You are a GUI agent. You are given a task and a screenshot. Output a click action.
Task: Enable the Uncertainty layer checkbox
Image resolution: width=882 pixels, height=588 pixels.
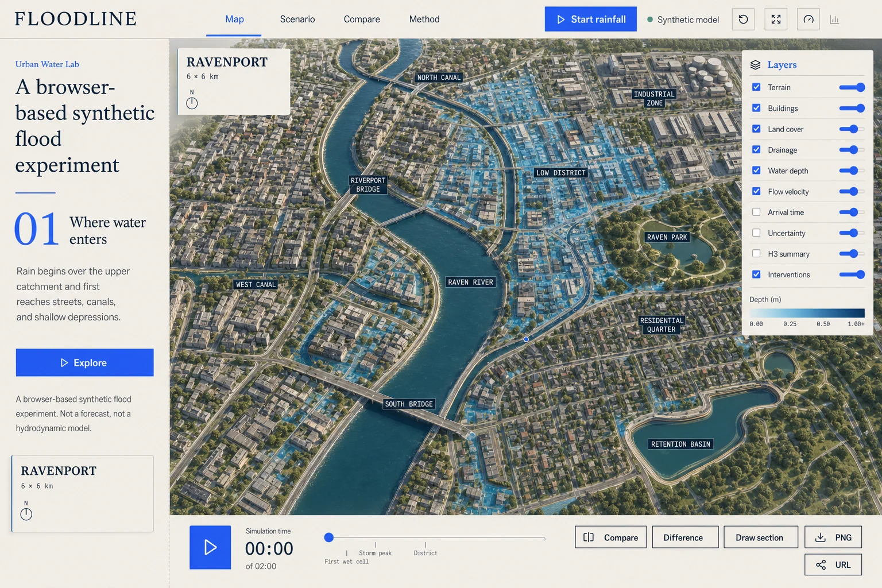(756, 233)
